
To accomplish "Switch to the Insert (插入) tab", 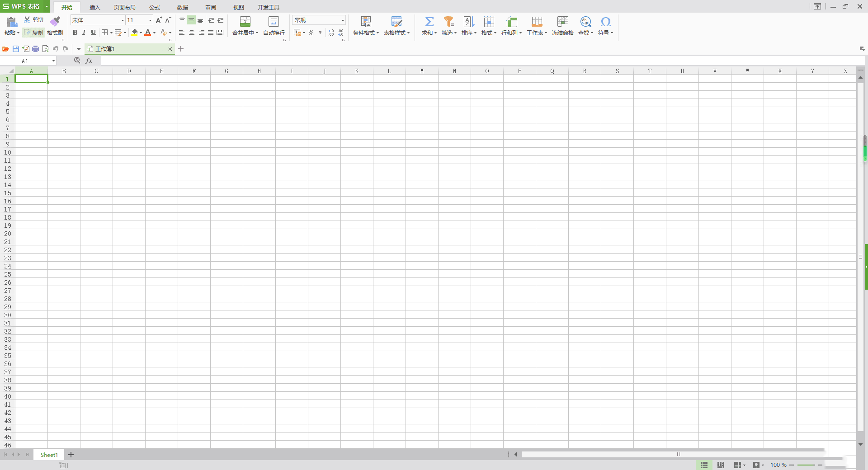I will coord(94,7).
